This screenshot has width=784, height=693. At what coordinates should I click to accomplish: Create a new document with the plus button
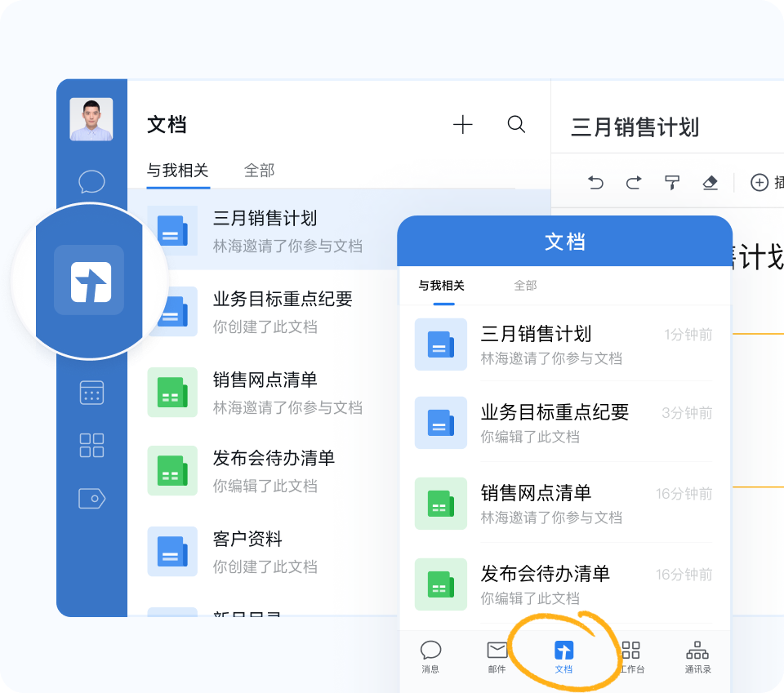pyautogui.click(x=462, y=124)
